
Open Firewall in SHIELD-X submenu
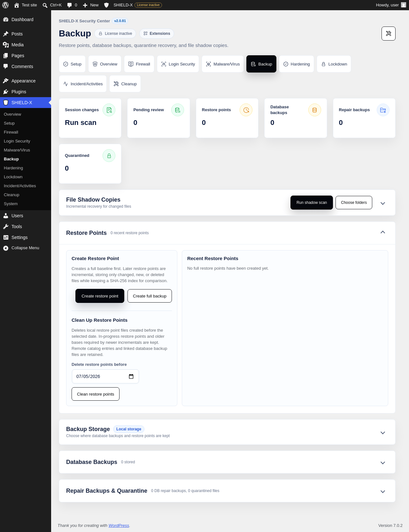[x=26, y=132]
